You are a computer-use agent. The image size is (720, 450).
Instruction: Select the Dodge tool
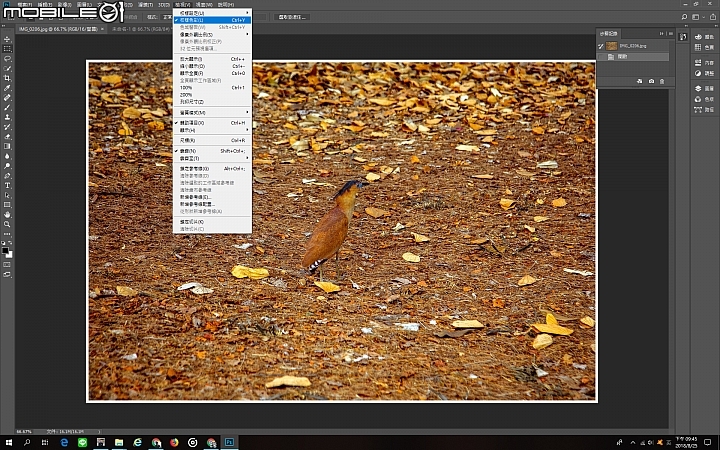[x=7, y=166]
